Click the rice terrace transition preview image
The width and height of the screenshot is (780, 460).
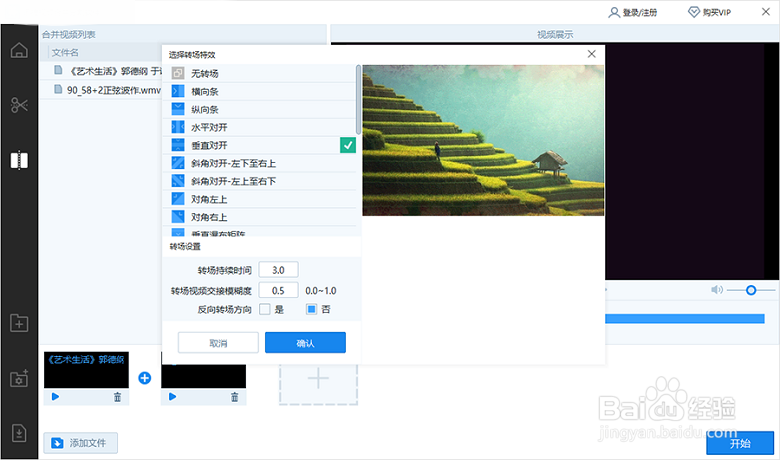[x=483, y=140]
